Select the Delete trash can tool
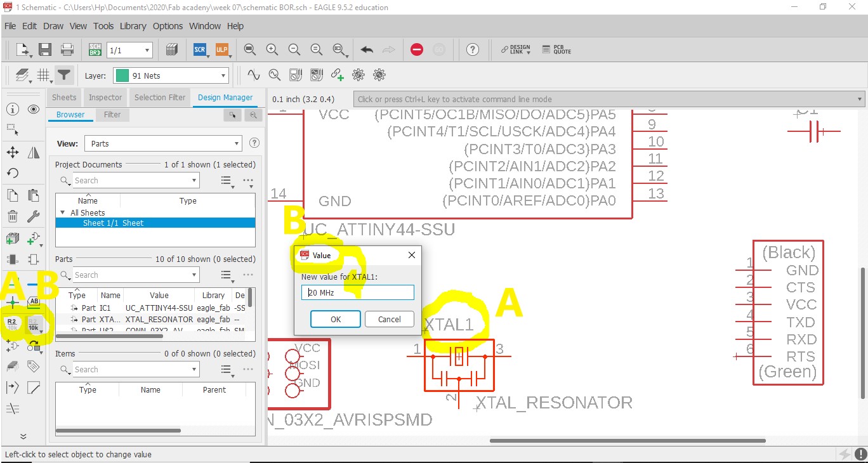 tap(12, 217)
